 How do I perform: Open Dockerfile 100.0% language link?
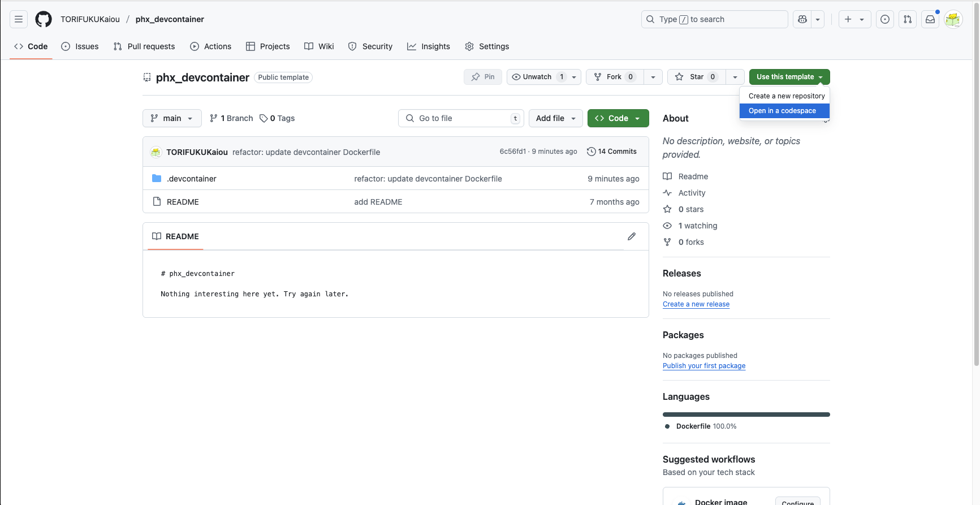tap(701, 426)
